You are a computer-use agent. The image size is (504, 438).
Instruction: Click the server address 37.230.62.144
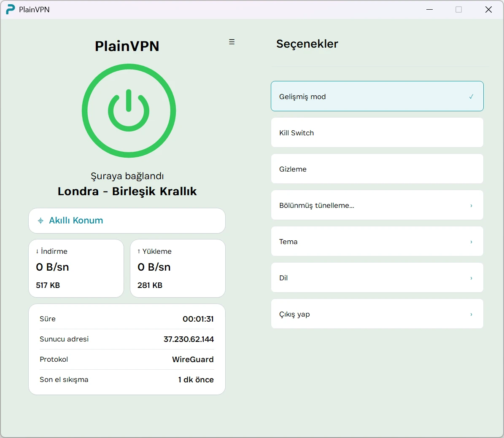pyautogui.click(x=189, y=339)
